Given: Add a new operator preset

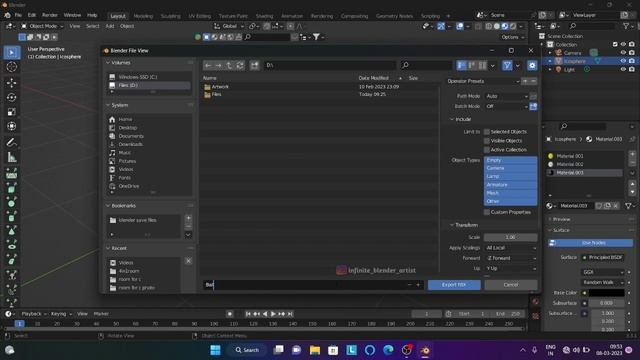Looking at the screenshot, I should [525, 81].
